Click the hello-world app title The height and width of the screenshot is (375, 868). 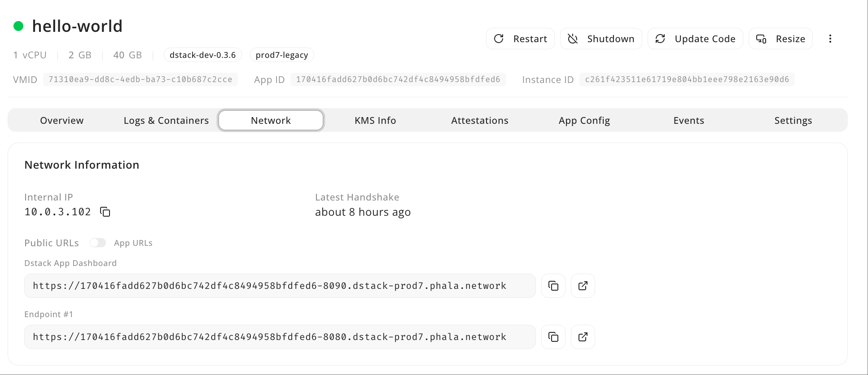(77, 26)
